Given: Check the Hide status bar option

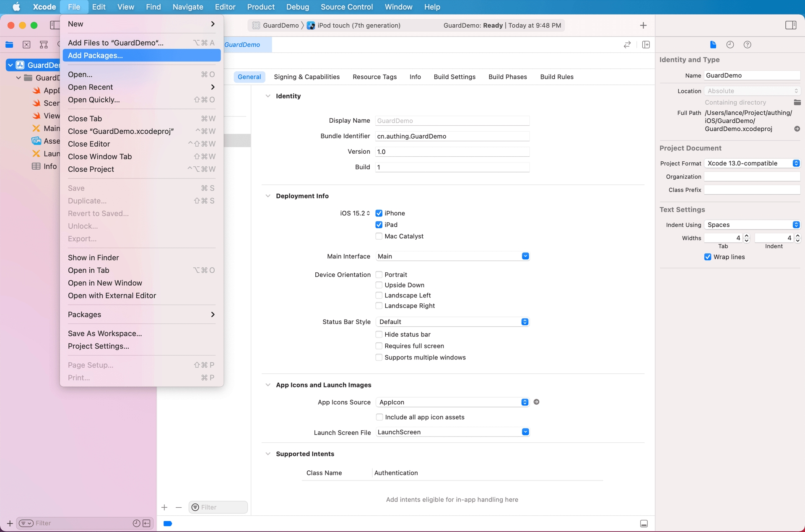Looking at the screenshot, I should click(x=379, y=334).
